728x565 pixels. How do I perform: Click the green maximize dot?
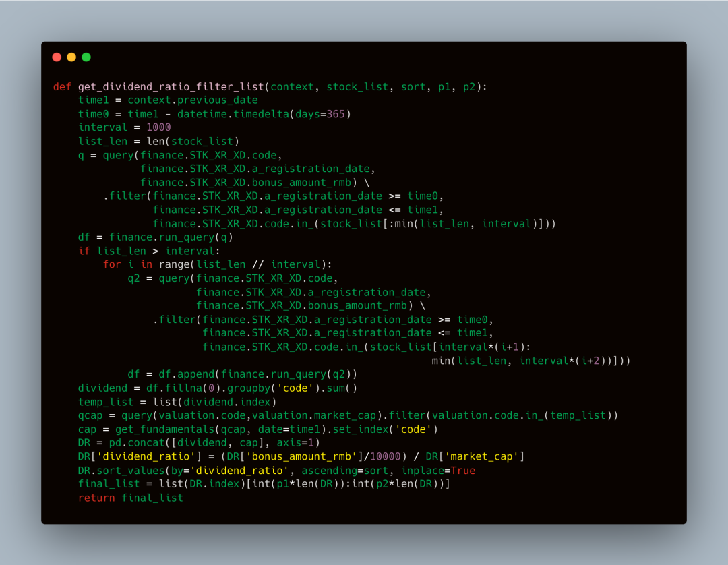coord(86,57)
